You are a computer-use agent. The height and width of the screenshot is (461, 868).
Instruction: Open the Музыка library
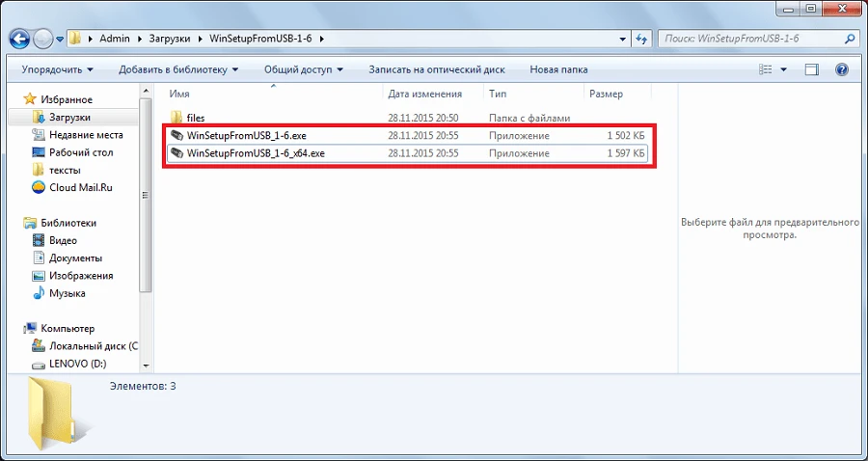(x=67, y=293)
